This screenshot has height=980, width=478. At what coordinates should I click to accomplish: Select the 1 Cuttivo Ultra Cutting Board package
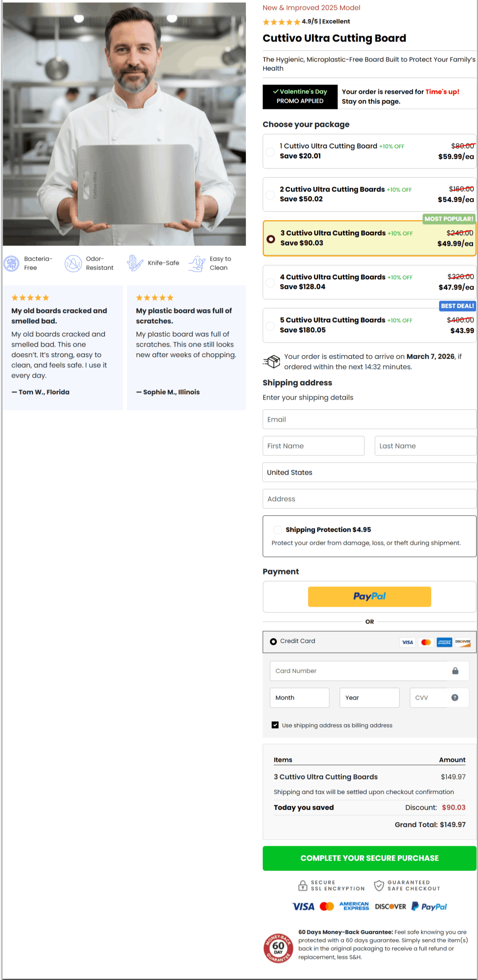click(369, 151)
